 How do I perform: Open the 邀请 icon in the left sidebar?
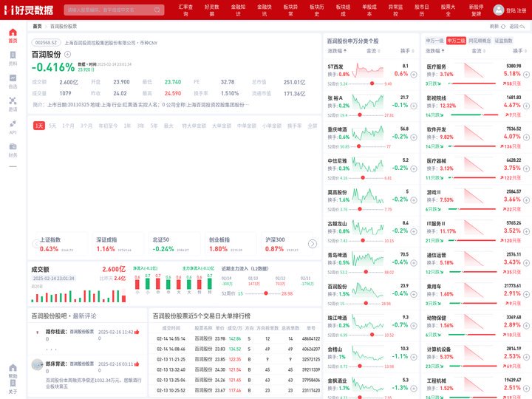click(13, 100)
